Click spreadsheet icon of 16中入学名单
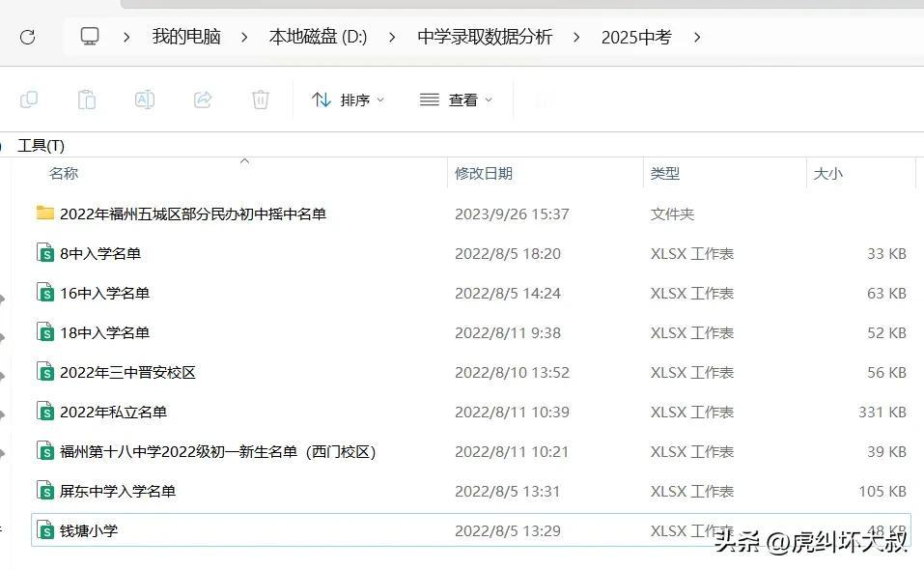The width and height of the screenshot is (924, 570). coord(45,292)
